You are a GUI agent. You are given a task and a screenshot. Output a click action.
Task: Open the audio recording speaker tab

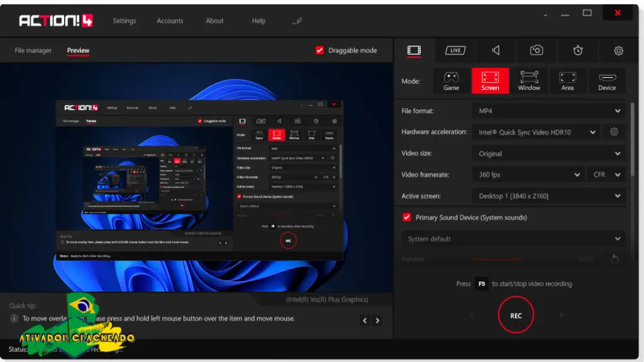[496, 50]
